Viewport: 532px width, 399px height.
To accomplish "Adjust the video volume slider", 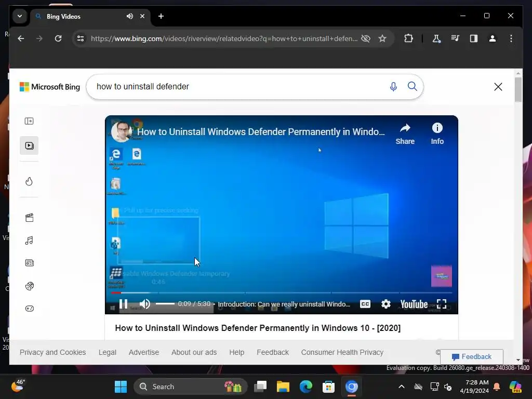I will (165, 303).
